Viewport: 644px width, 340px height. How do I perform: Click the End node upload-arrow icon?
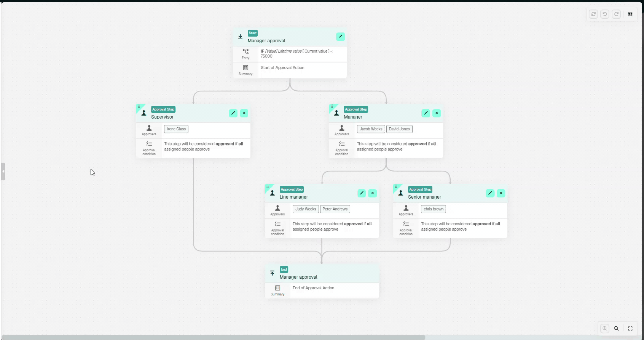(x=272, y=273)
